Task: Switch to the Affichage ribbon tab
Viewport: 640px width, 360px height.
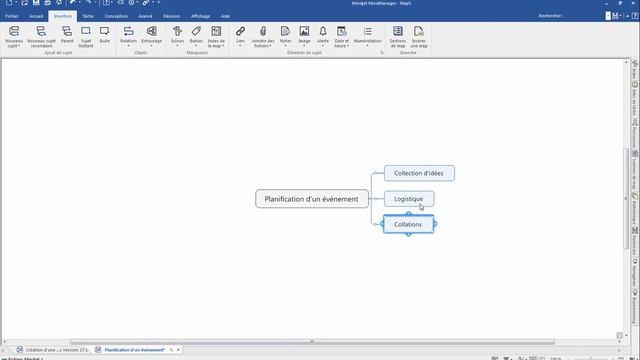Action: pos(200,16)
